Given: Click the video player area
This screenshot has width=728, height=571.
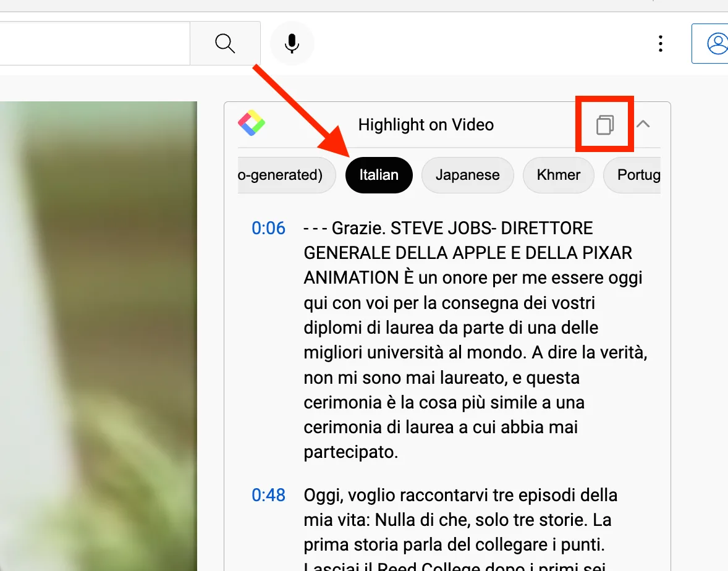Looking at the screenshot, I should 98,336.
